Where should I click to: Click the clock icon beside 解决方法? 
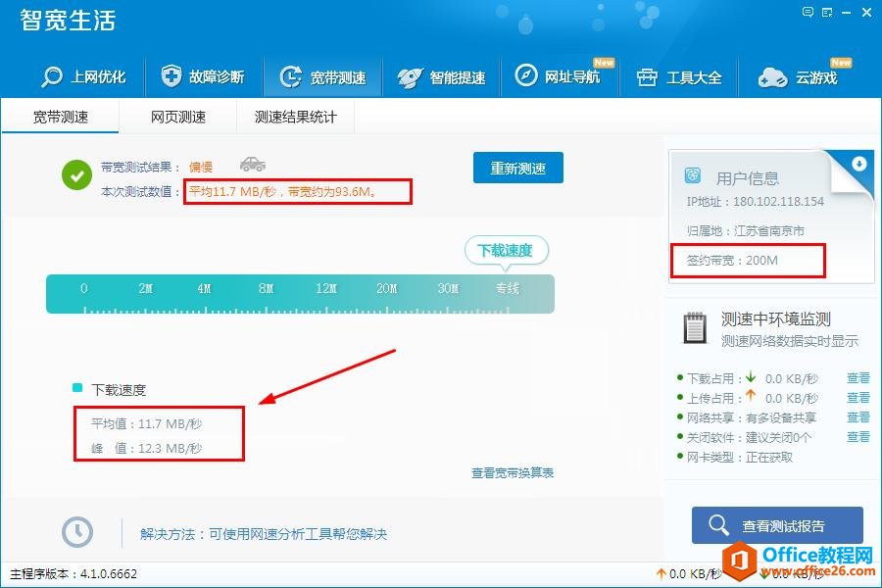point(77,531)
